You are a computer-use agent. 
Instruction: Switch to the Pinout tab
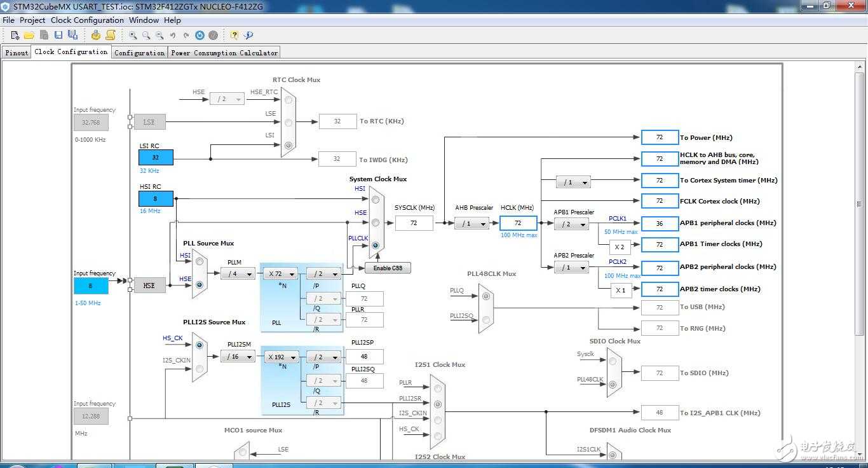point(17,53)
